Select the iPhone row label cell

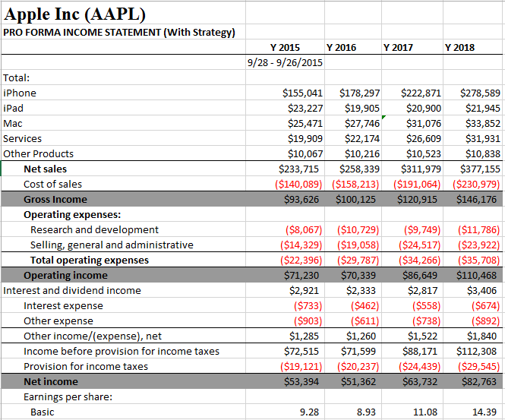click(21, 93)
